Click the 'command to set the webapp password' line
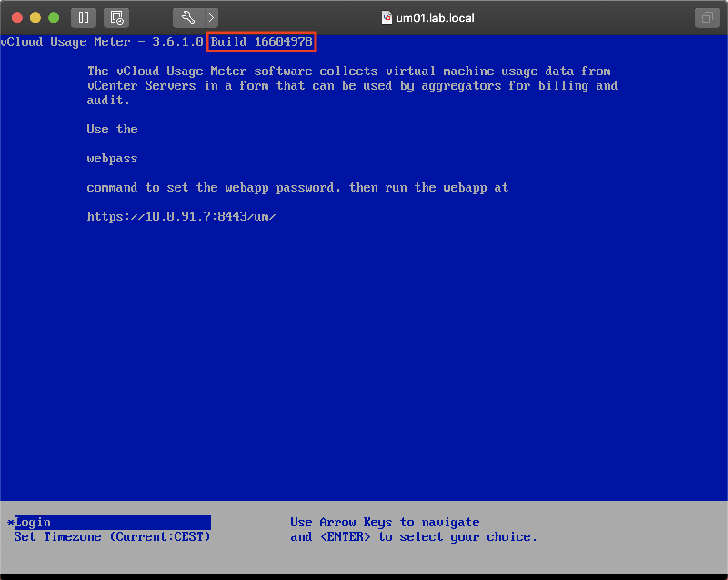The image size is (728, 580). (x=297, y=188)
